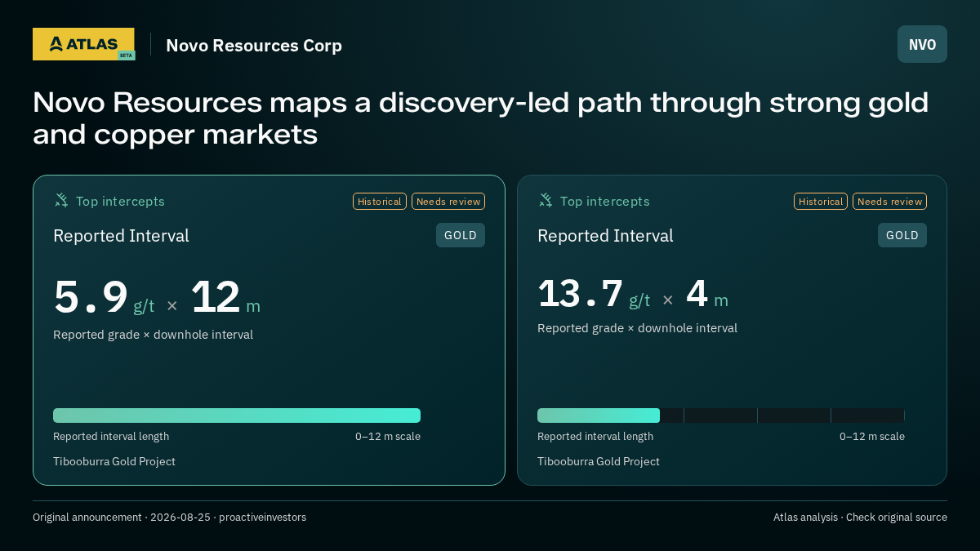Click the grade × downhole interval caption under 5.9 g/t
Image resolution: width=980 pixels, height=551 pixels.
[x=153, y=335]
